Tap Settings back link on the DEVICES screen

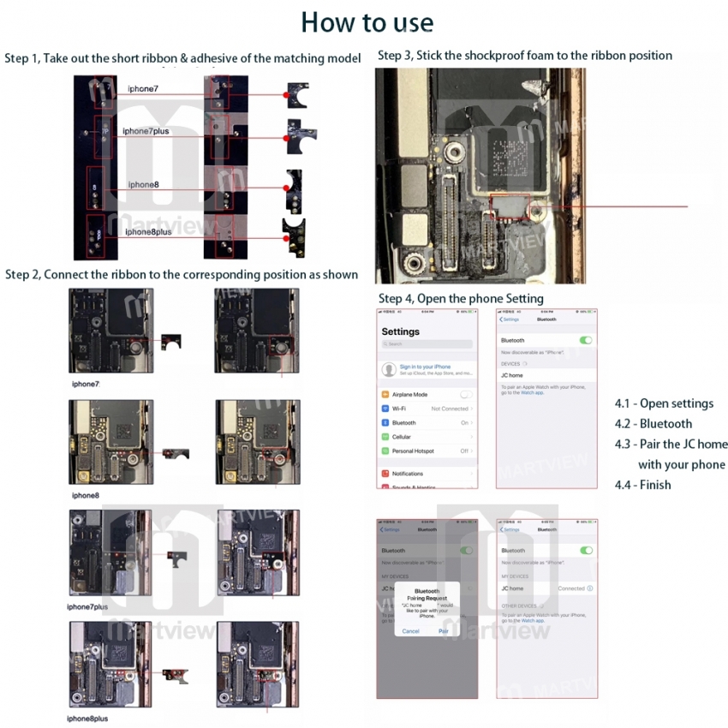click(x=510, y=319)
